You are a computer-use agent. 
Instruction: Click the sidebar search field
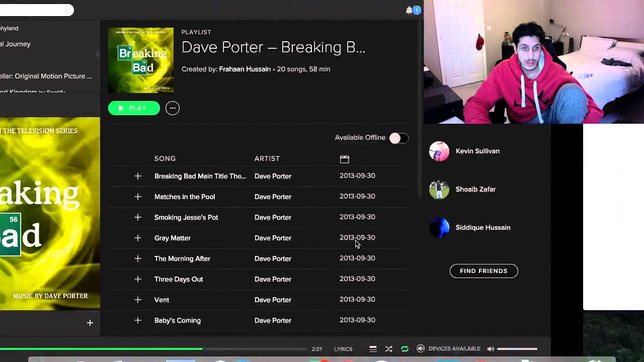pos(37,10)
